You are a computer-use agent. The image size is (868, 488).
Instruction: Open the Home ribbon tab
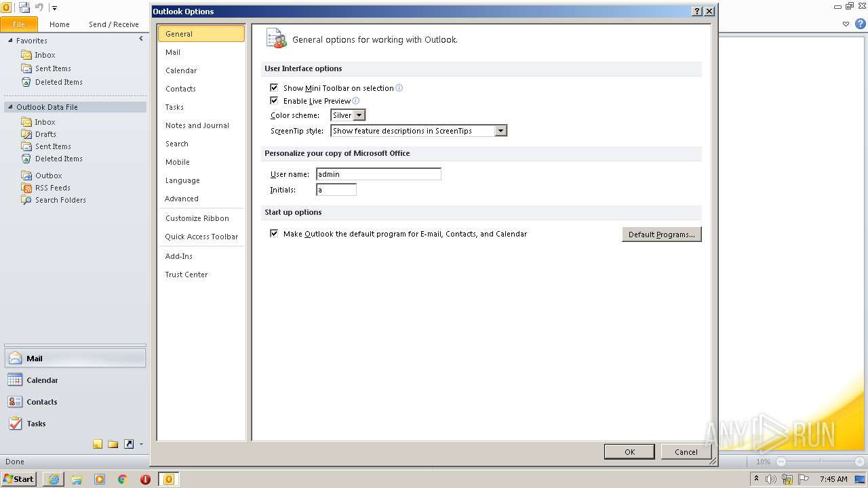click(60, 24)
